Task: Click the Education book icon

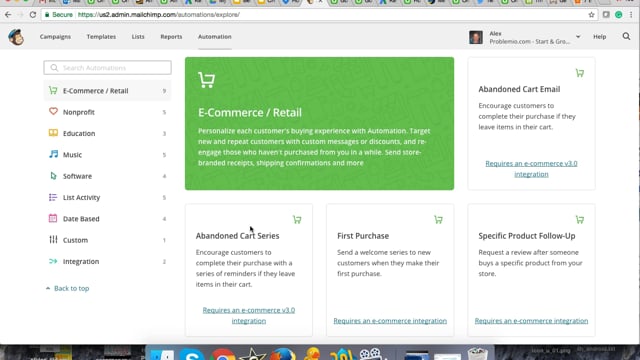Action: pyautogui.click(x=53, y=133)
